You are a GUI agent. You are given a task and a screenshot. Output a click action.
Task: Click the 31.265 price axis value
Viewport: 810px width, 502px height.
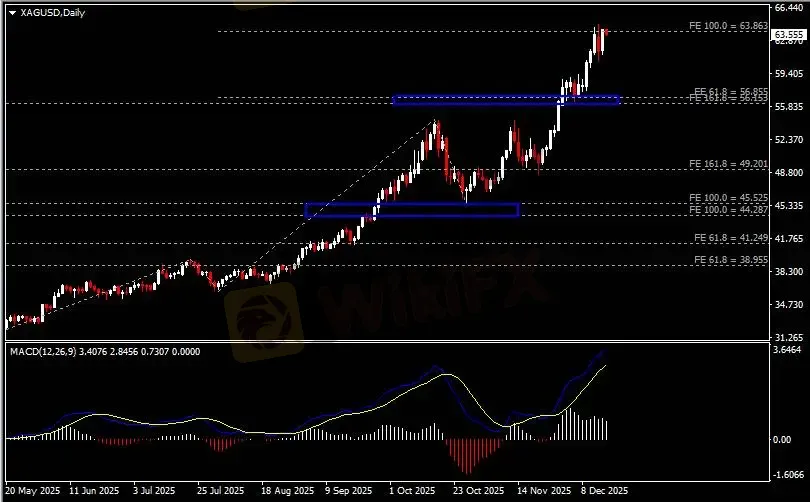(789, 337)
